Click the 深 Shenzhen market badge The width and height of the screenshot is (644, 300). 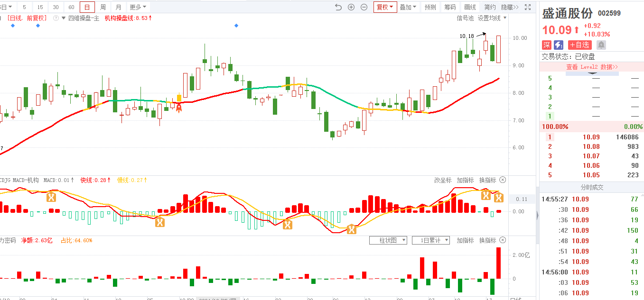pos(547,45)
